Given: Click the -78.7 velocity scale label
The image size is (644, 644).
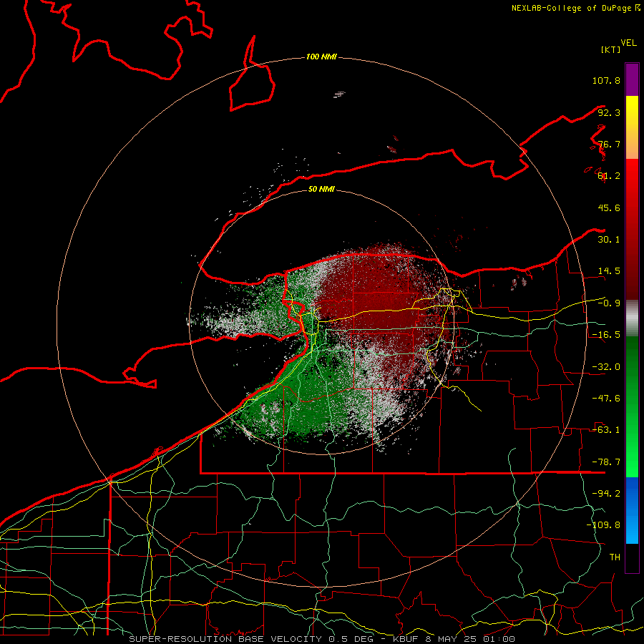Looking at the screenshot, I should pyautogui.click(x=606, y=462).
